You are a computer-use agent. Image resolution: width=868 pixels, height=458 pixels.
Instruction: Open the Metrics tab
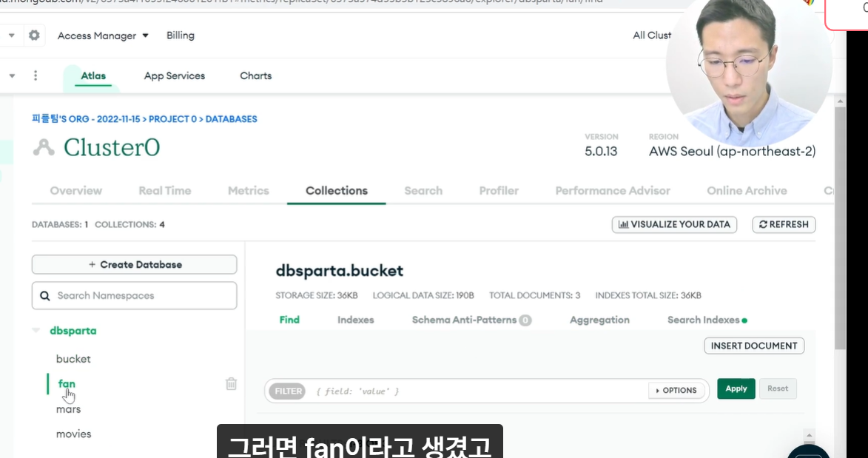tap(249, 190)
